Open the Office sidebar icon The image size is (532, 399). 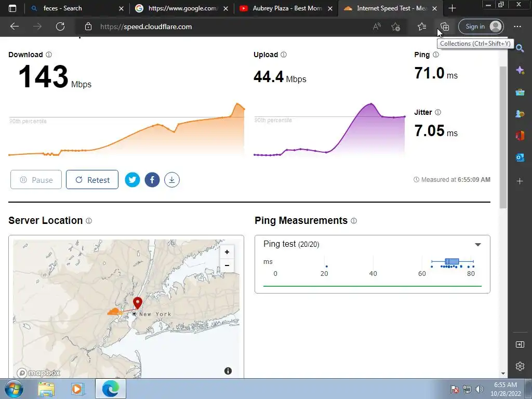coord(520,136)
